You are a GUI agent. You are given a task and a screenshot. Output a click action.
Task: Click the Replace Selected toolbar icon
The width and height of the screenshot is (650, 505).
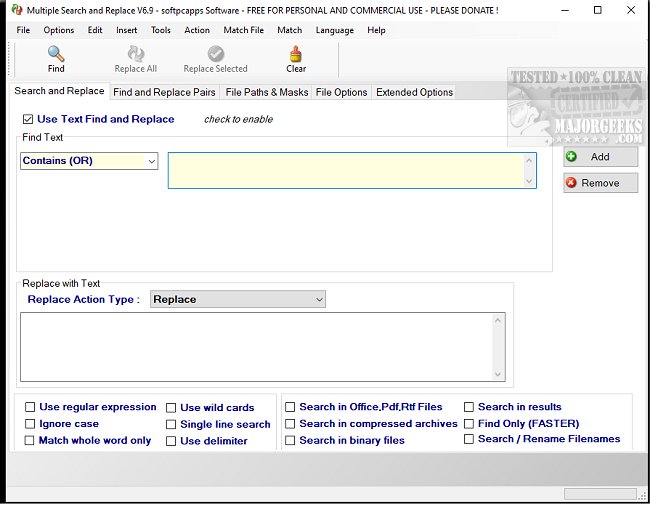(x=215, y=54)
